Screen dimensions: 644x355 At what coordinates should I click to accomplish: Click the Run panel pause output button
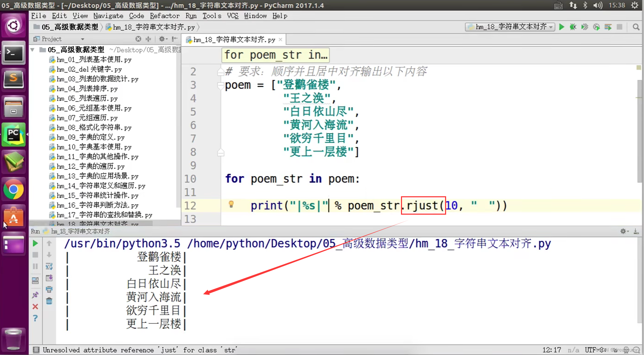tap(35, 266)
